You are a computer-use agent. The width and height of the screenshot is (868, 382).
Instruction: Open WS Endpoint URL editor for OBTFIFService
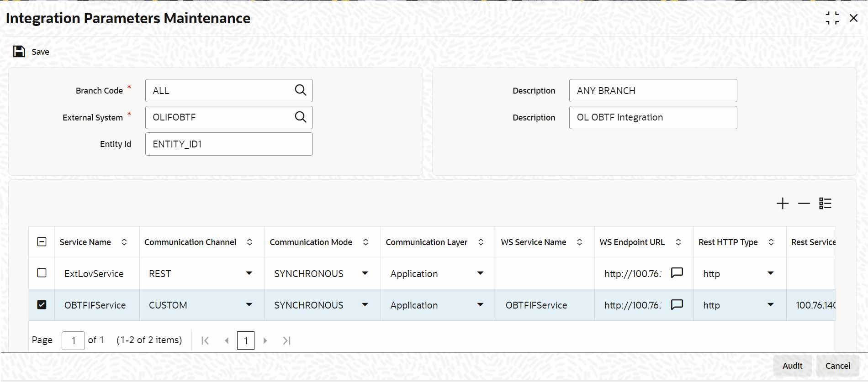677,304
